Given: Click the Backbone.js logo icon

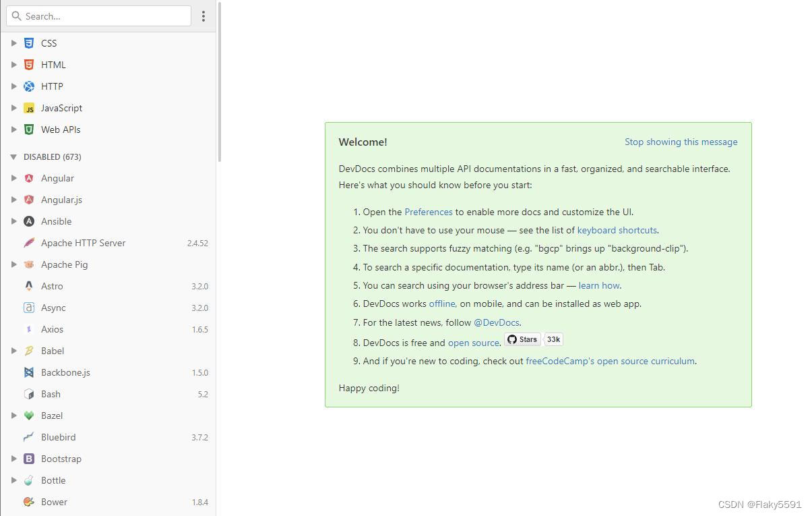Looking at the screenshot, I should click(29, 372).
